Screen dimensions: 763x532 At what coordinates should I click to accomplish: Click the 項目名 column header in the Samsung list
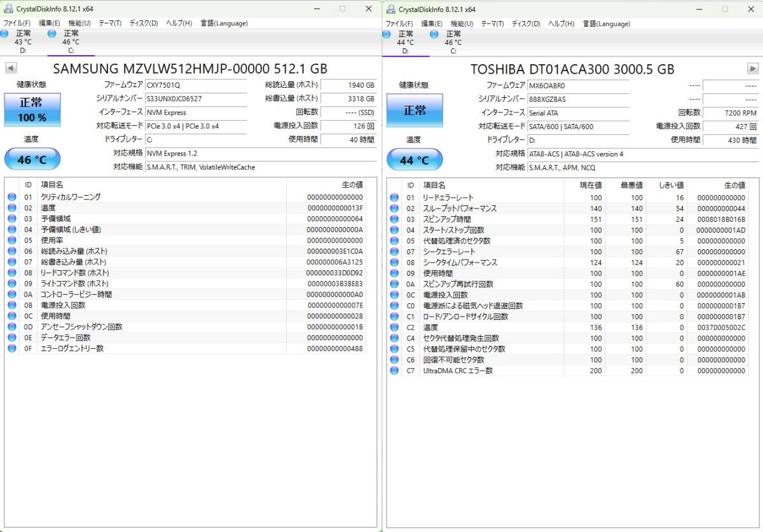click(52, 184)
